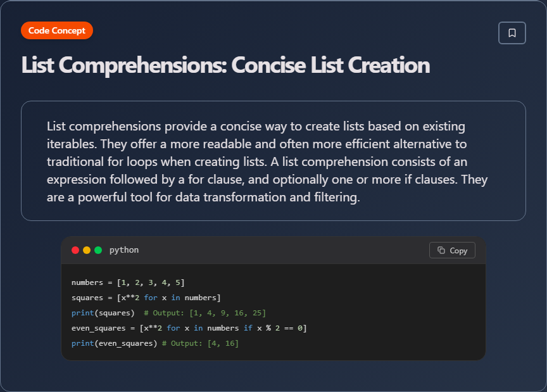The image size is (547, 392).
Task: Click the print(squares) code line
Action: pyautogui.click(x=168, y=313)
